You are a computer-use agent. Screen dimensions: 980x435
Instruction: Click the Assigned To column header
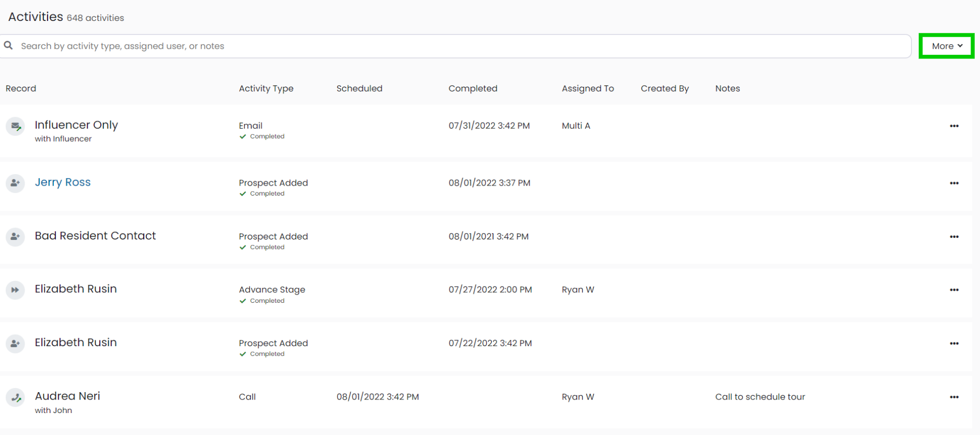[588, 88]
